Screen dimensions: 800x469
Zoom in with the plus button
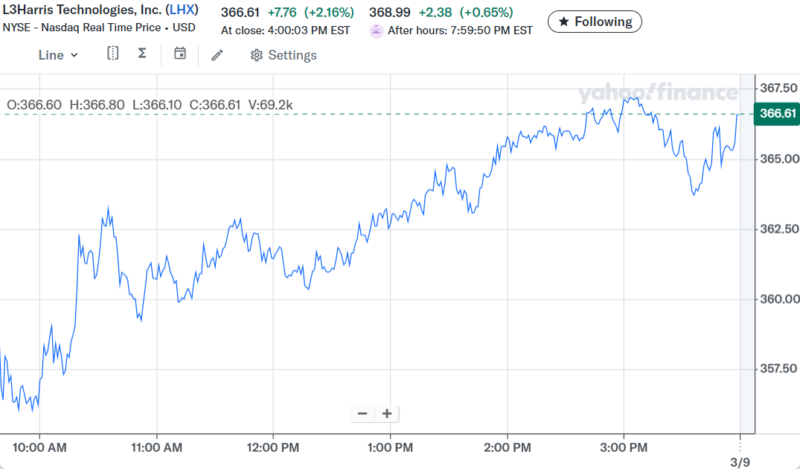coord(386,413)
